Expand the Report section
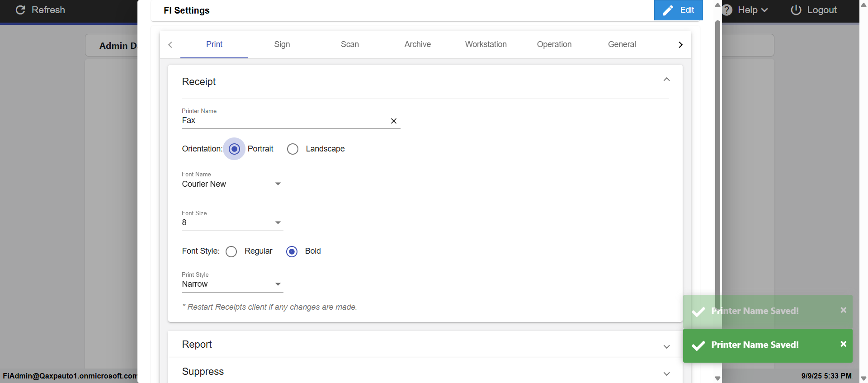Viewport: 868px width, 383px height. click(x=666, y=346)
